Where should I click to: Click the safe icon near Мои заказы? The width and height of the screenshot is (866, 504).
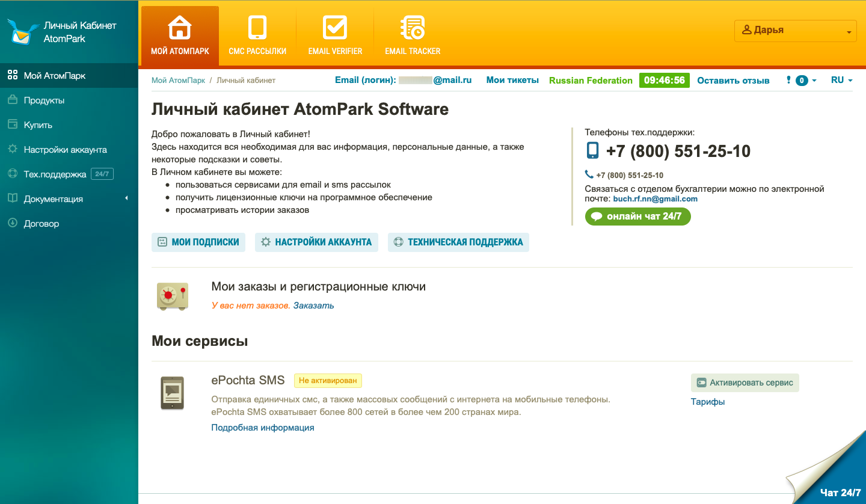[x=173, y=297]
